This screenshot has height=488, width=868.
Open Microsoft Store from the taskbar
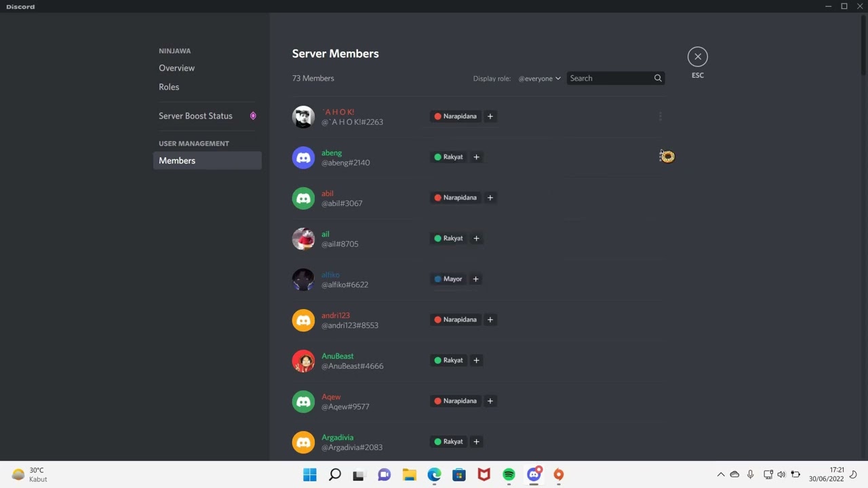(x=459, y=475)
